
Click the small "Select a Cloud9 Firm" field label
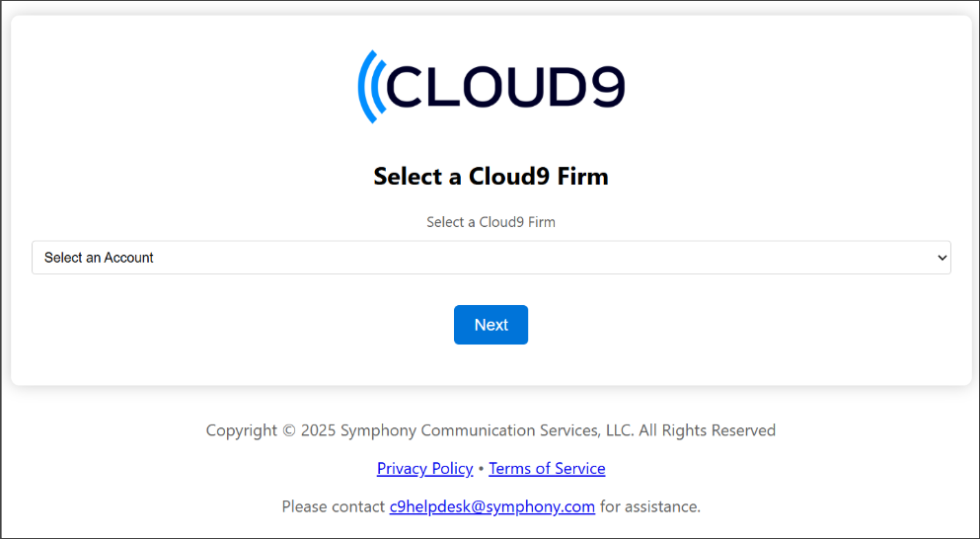pos(490,222)
